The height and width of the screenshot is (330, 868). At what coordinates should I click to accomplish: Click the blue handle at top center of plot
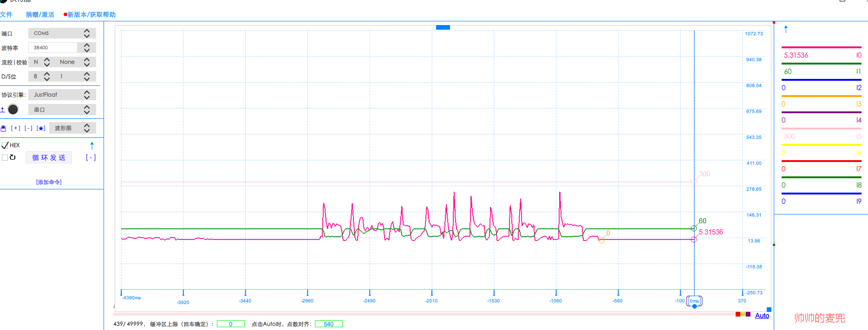pyautogui.click(x=443, y=27)
